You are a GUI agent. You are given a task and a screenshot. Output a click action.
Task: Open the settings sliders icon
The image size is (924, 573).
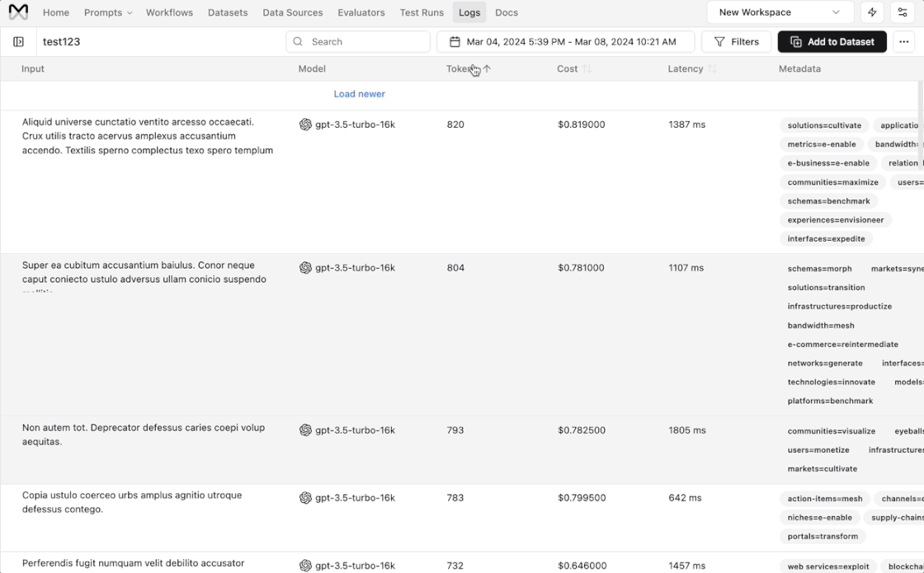tap(903, 12)
